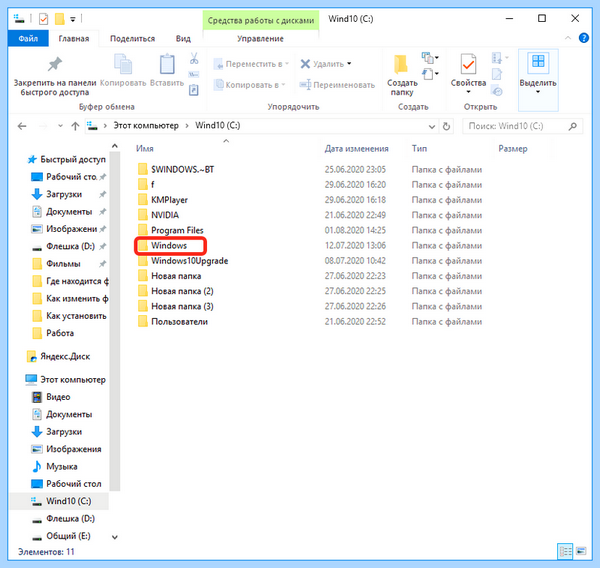Switch to Details view icon in status bar
The height and width of the screenshot is (568, 600).
pos(565,551)
